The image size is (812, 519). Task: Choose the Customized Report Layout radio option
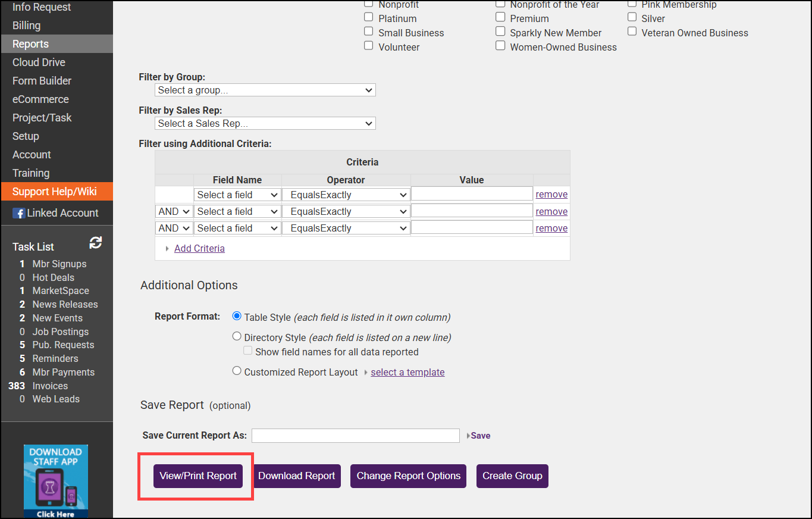[x=237, y=371]
